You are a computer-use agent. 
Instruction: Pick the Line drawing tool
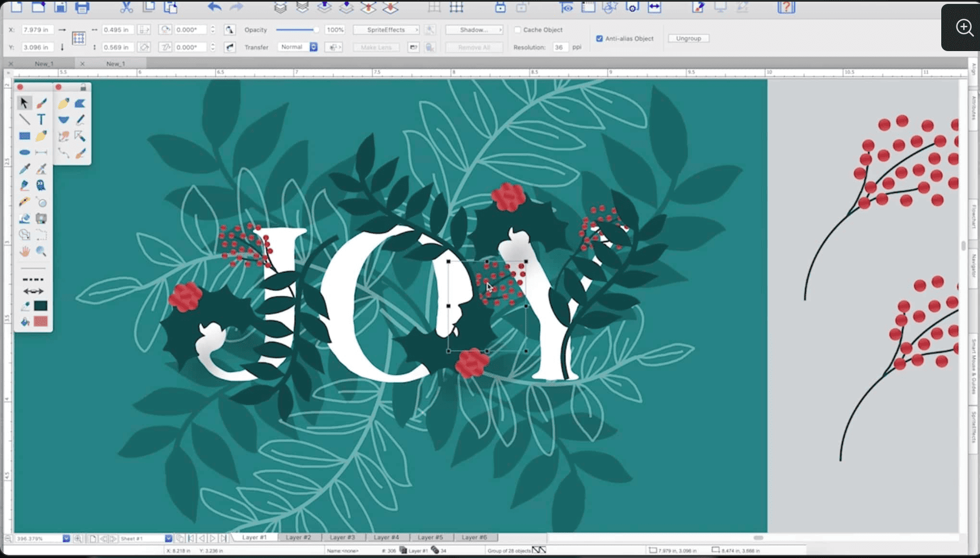pos(24,120)
